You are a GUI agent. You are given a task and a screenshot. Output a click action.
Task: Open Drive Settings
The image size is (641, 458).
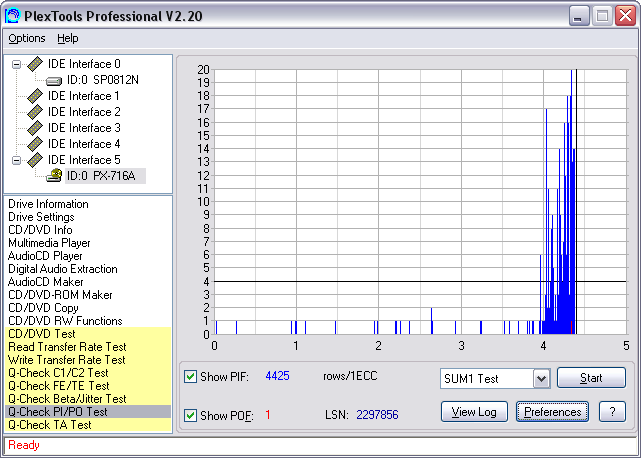coord(41,217)
